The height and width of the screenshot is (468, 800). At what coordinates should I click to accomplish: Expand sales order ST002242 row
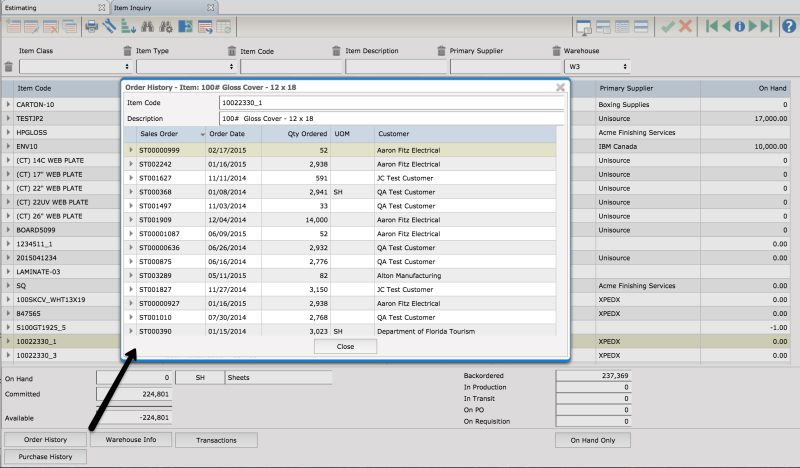pos(131,164)
